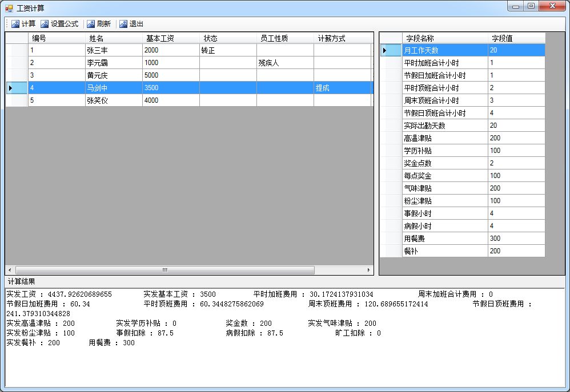
Task: Click the employee table scroll right arrow
Action: (368, 270)
